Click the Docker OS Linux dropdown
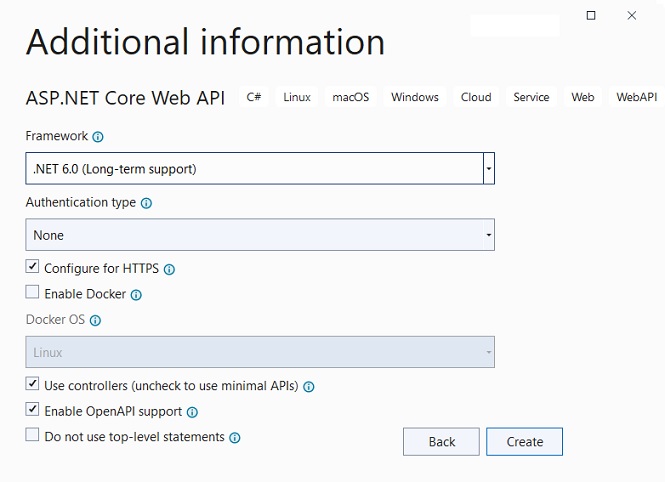This screenshot has width=665, height=482. point(260,352)
